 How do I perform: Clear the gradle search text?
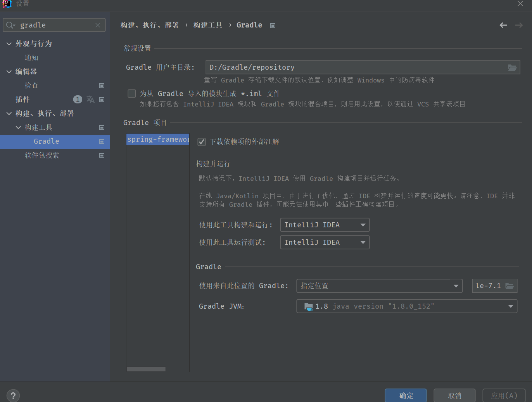[98, 25]
